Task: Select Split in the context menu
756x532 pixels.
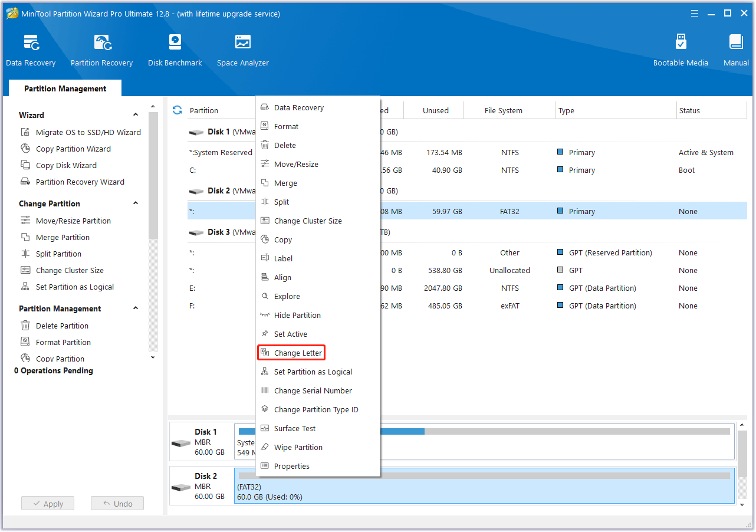Action: coord(318,202)
